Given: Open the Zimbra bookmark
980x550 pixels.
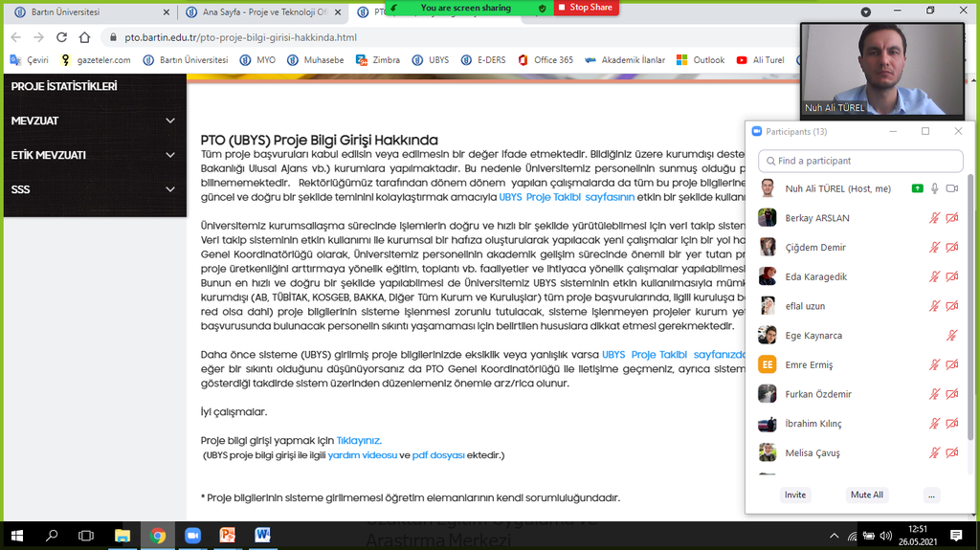Looking at the screenshot, I should (x=377, y=60).
